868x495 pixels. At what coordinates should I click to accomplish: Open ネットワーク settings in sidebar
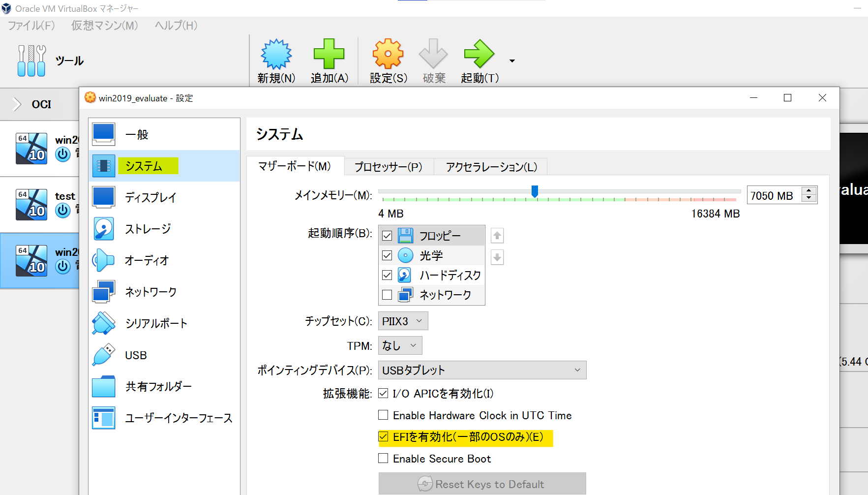point(164,292)
